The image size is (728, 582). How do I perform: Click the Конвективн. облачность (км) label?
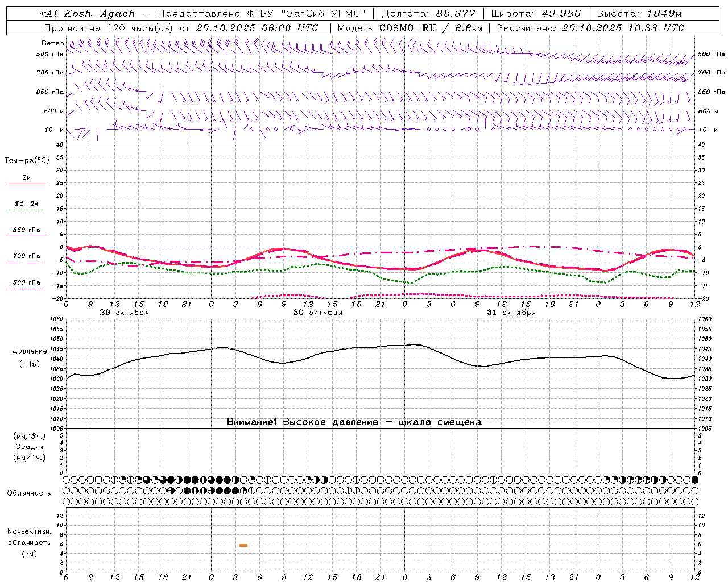(29, 542)
